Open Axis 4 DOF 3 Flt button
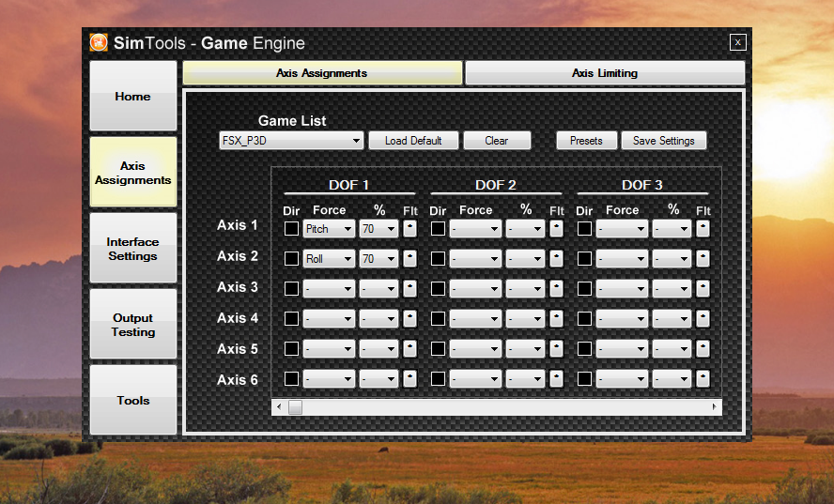Screen dimensions: 834x504 [x=703, y=318]
